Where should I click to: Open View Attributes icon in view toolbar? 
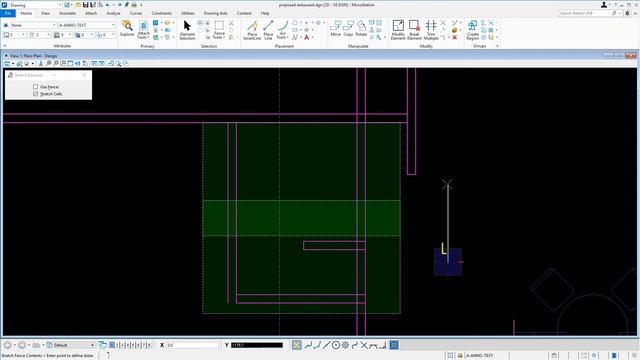pyautogui.click(x=7, y=64)
